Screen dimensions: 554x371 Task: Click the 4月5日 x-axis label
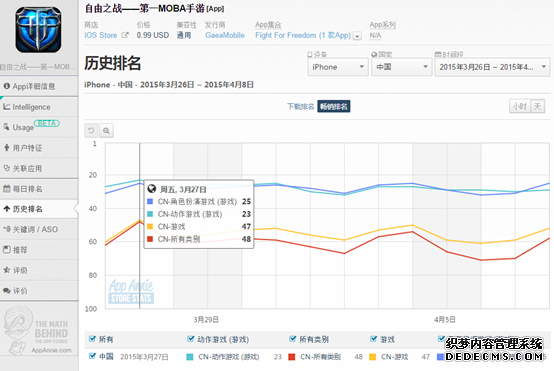point(444,319)
